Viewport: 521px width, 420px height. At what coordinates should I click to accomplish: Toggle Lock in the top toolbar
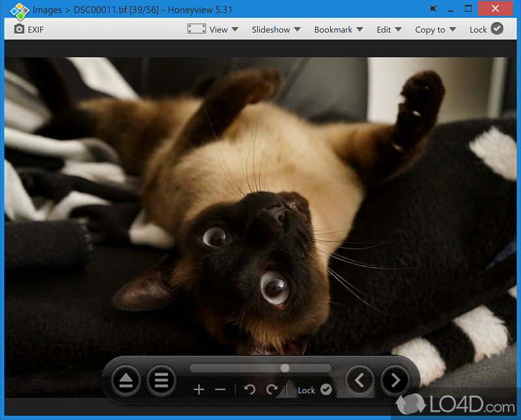(x=486, y=29)
